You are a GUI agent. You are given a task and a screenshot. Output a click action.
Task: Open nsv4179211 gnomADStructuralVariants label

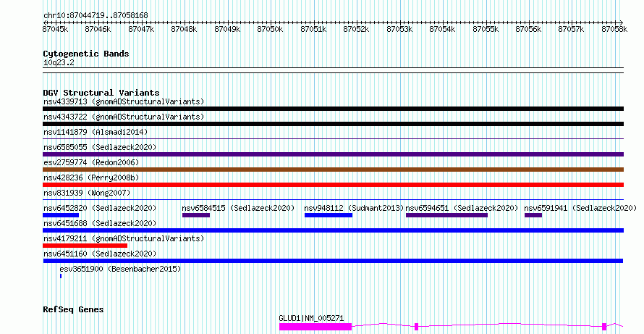coord(124,238)
